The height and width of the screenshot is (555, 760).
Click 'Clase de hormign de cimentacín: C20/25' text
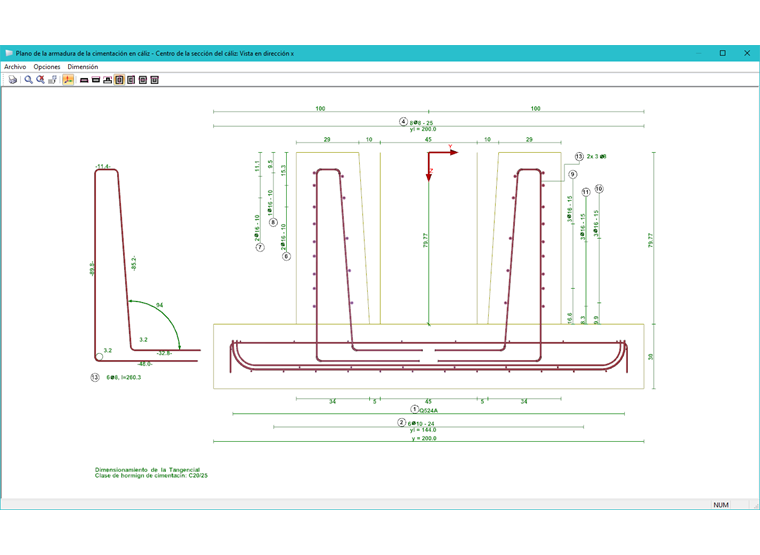point(151,476)
